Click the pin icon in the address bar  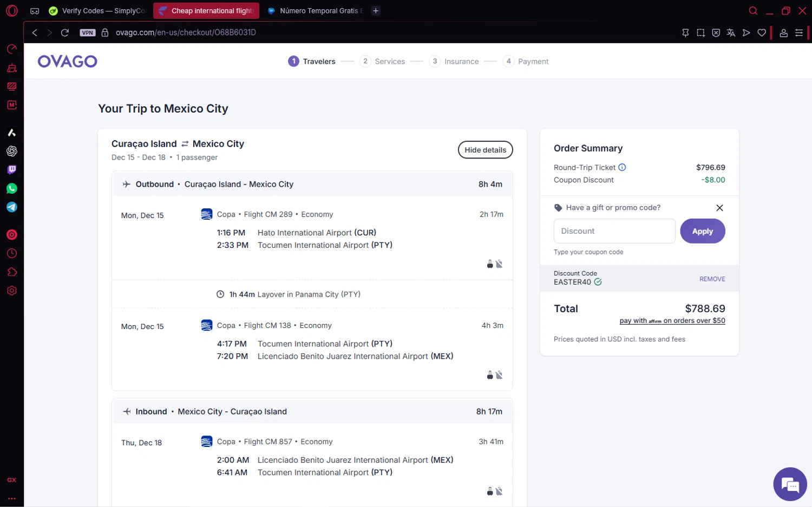click(x=685, y=33)
